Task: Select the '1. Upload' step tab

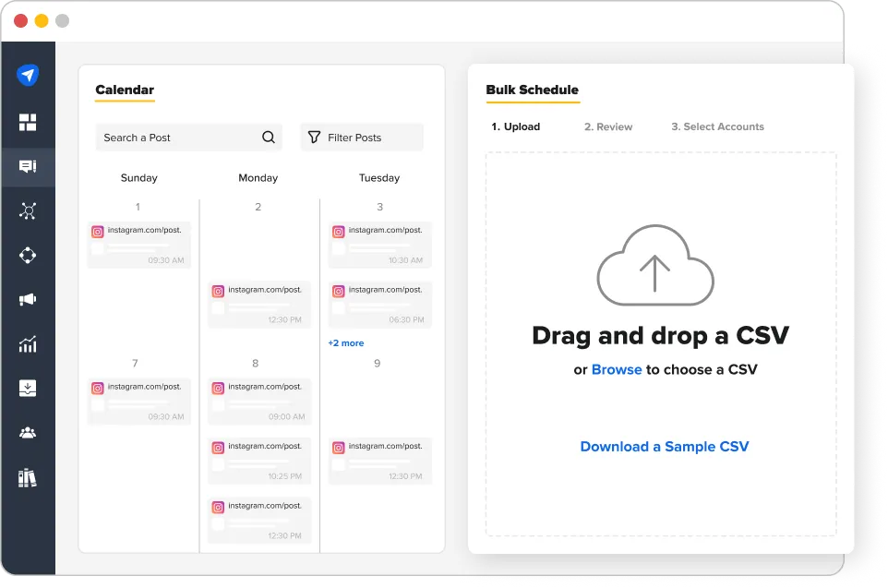Action: pos(516,127)
